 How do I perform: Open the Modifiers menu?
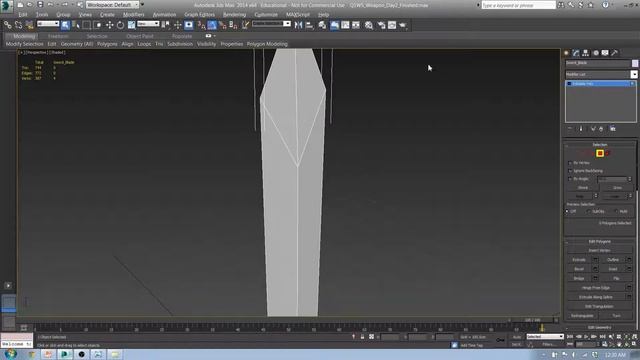[133, 14]
